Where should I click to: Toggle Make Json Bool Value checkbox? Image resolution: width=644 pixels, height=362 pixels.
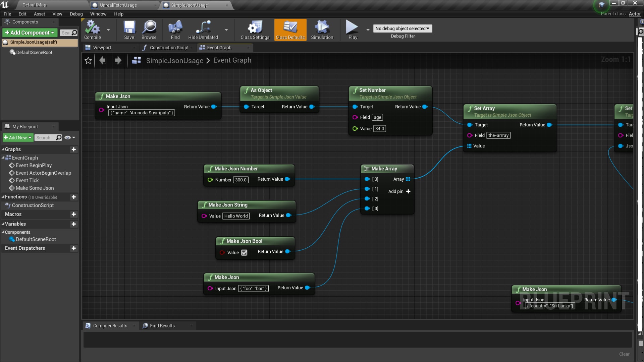244,252
